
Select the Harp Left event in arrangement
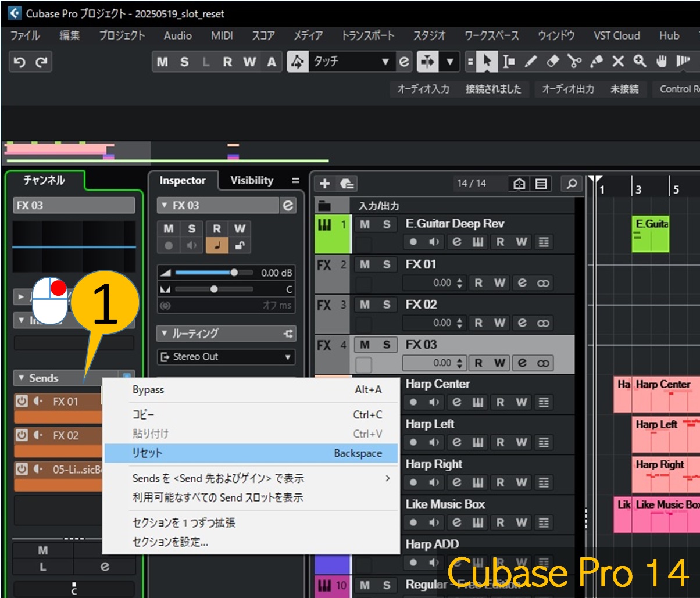pyautogui.click(x=666, y=434)
